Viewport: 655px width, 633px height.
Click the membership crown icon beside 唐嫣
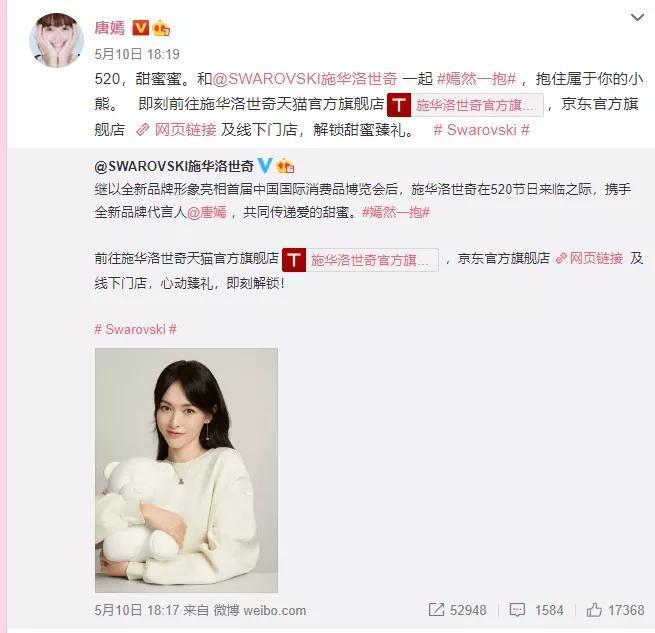pyautogui.click(x=161, y=28)
